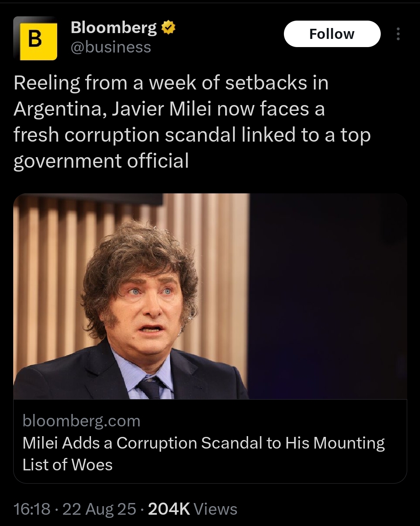Open the three-dot more options menu

pyautogui.click(x=398, y=34)
